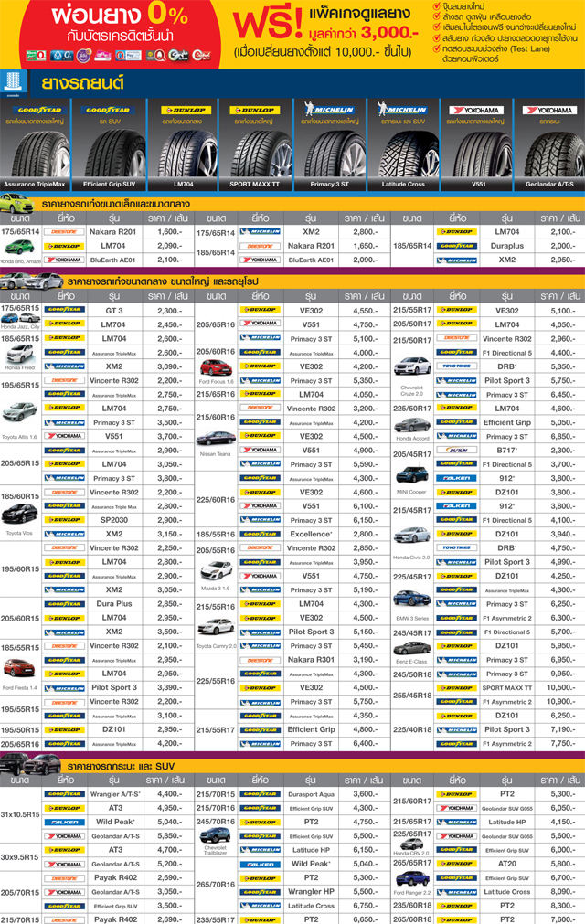Click the first red checkmark in benefits list
The image size is (585, 924).
pos(434,6)
